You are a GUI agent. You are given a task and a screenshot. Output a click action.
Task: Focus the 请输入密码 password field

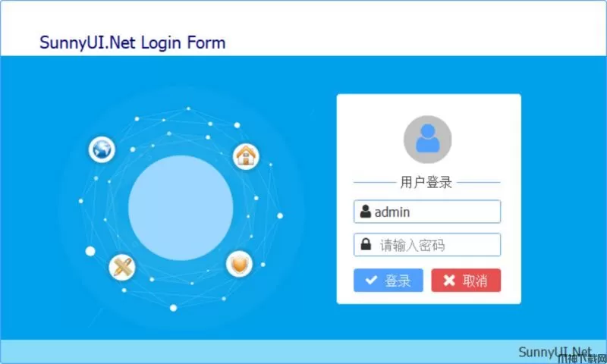[x=427, y=244]
